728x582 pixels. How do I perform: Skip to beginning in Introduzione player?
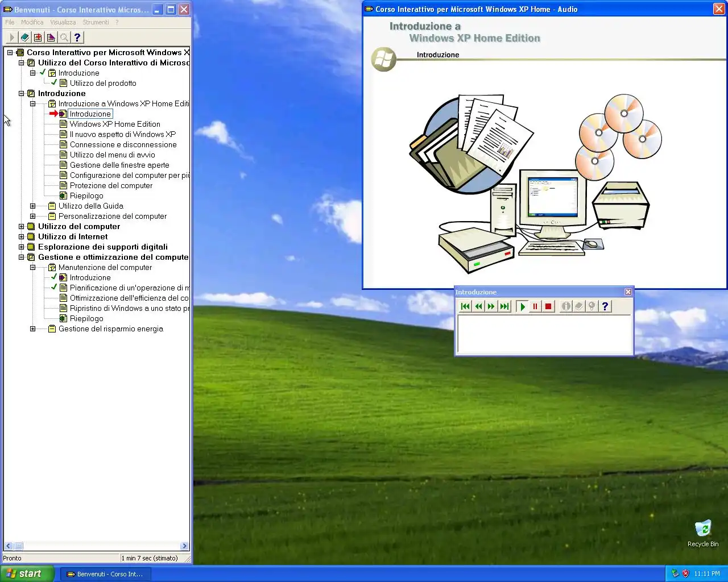click(x=465, y=306)
